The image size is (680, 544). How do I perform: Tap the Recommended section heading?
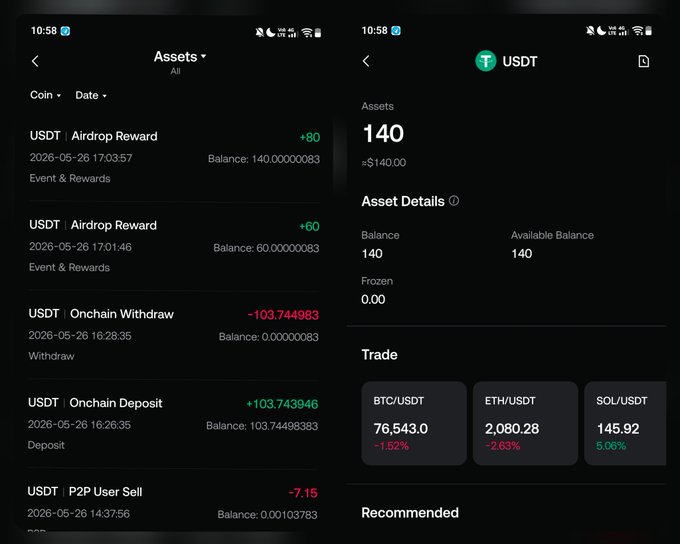[410, 513]
